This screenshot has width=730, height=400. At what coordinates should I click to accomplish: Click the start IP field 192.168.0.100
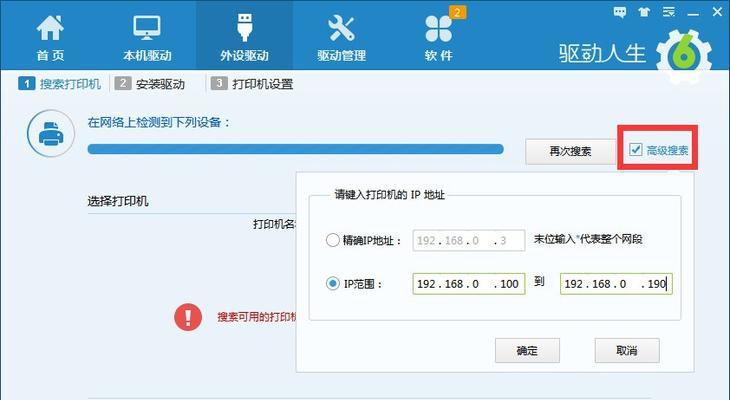(469, 284)
